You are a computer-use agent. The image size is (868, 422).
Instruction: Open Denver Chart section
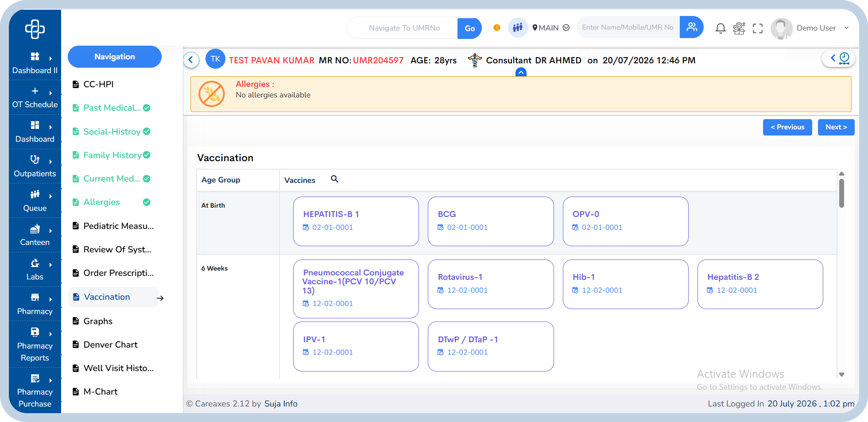pos(105,345)
